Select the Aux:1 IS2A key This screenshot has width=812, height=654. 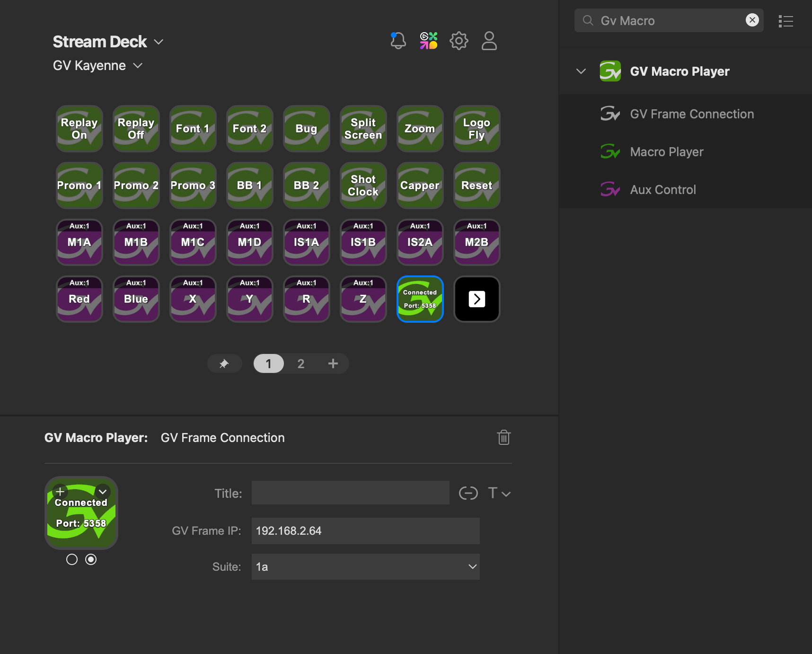pos(420,242)
